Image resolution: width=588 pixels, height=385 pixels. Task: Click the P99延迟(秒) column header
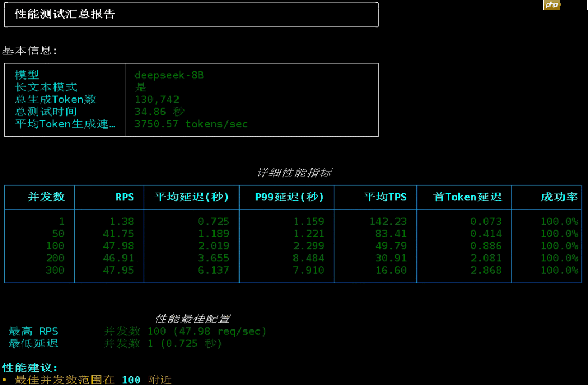[286, 197]
